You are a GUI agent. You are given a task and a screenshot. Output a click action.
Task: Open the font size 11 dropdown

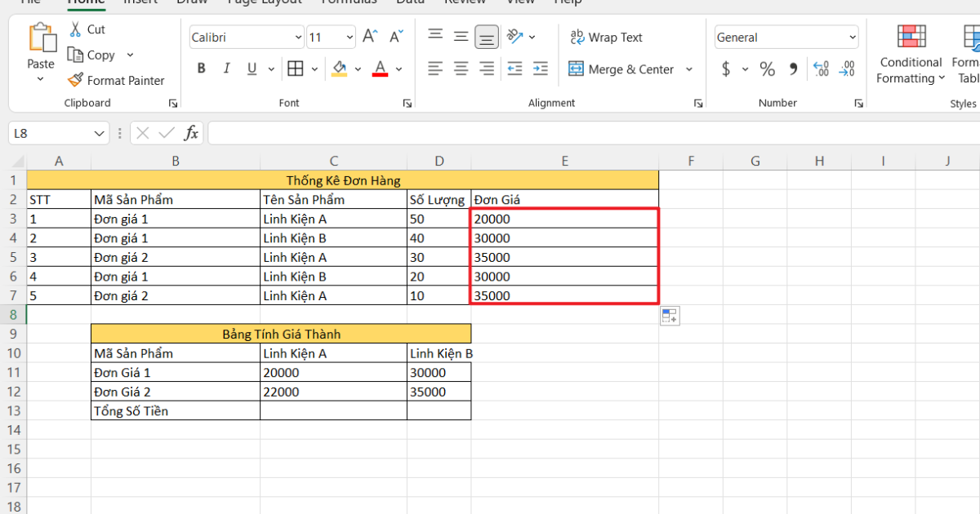(x=350, y=38)
